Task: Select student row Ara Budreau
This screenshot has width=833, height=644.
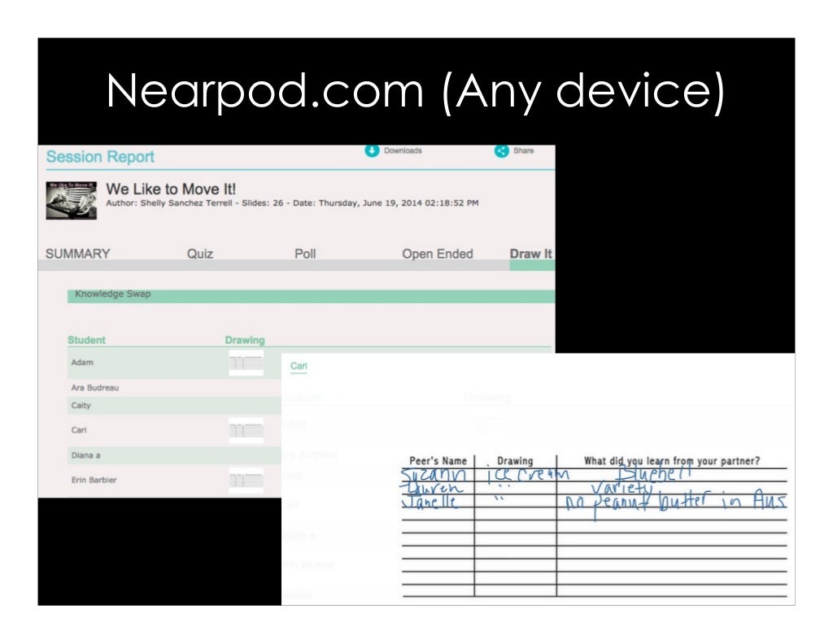Action: click(x=174, y=388)
